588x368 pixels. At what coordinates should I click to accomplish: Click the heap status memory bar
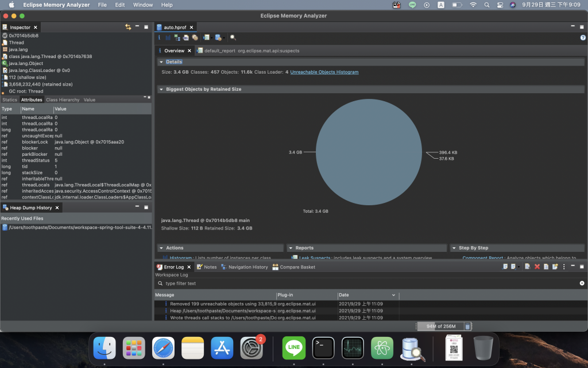440,327
